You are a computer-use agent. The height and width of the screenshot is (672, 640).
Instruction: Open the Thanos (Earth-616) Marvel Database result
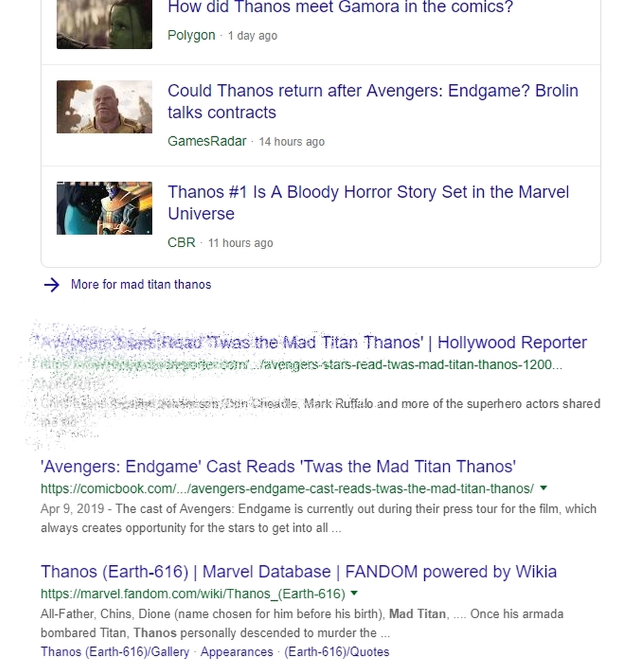[298, 572]
